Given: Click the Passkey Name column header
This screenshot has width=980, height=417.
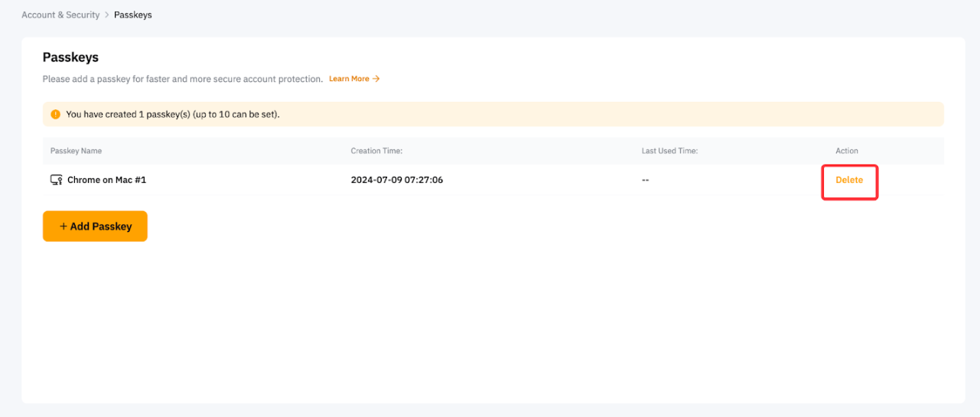Looking at the screenshot, I should (76, 151).
